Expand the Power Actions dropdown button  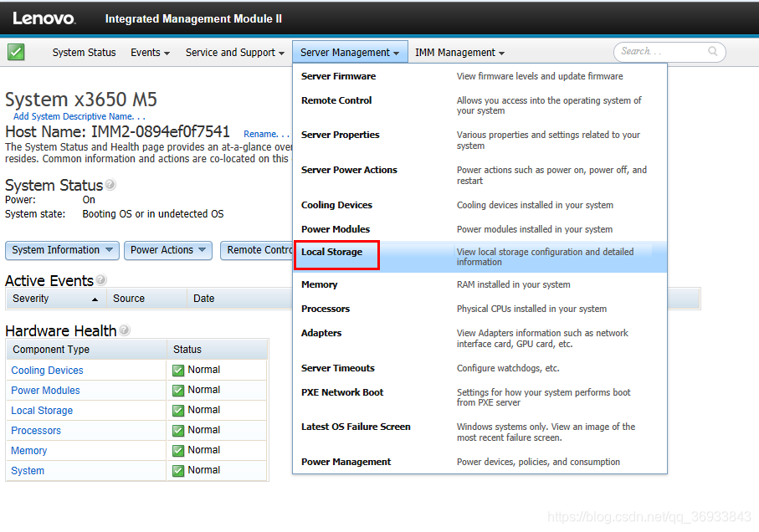[168, 250]
